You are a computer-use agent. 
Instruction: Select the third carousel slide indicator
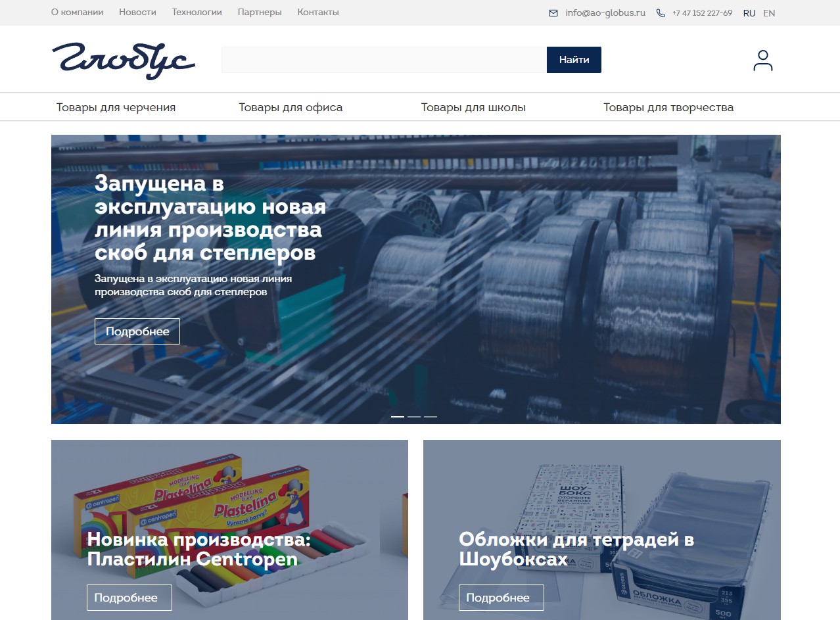[431, 417]
